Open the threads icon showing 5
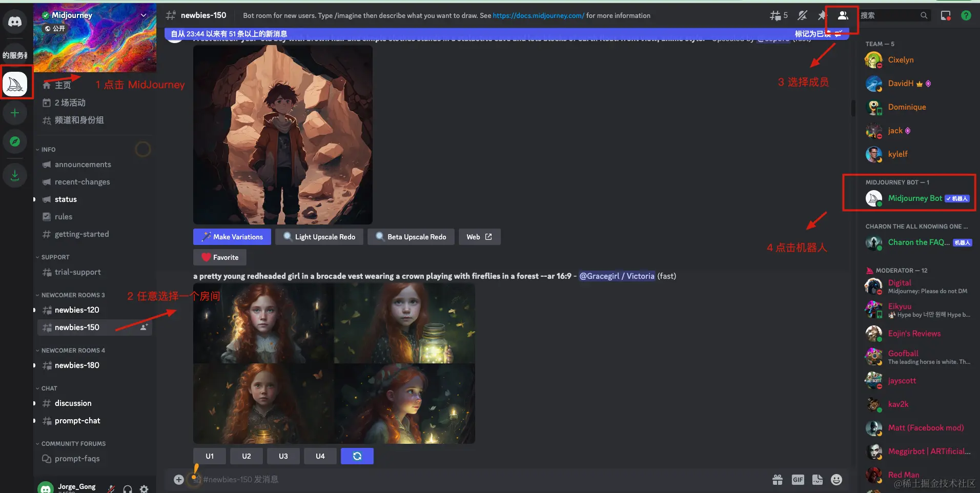Screen dimensions: 980x493 pyautogui.click(x=779, y=15)
